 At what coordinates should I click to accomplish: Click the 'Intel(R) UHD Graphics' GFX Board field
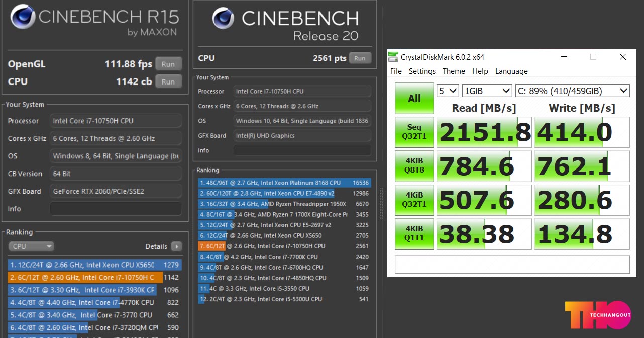point(302,136)
